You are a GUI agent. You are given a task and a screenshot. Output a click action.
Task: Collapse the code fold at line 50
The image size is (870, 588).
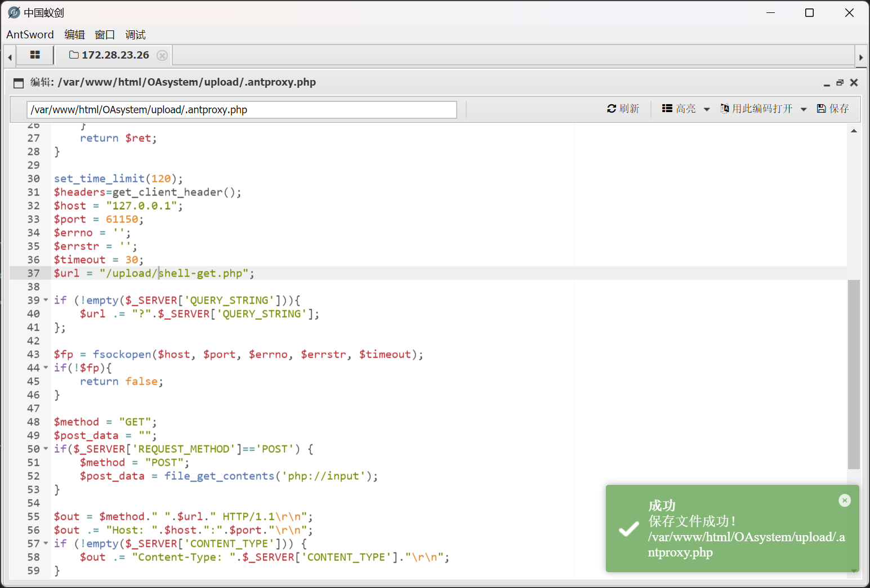click(46, 449)
